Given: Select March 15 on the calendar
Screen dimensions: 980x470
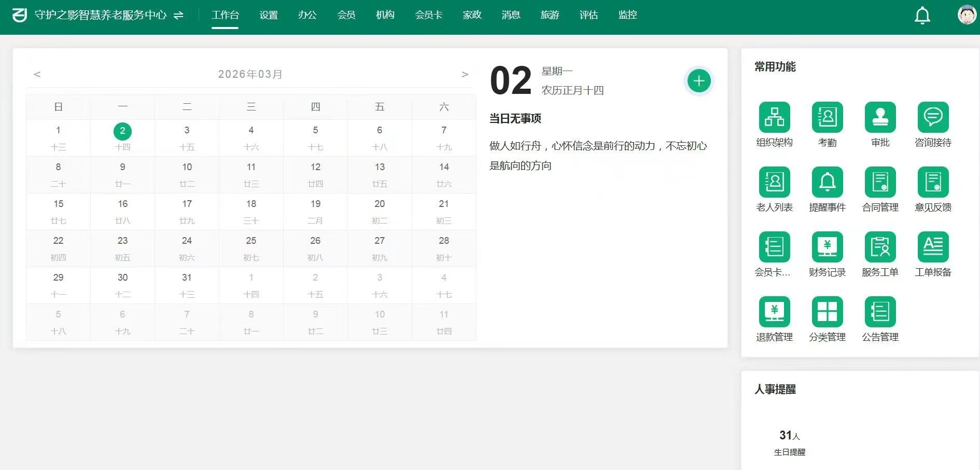Looking at the screenshot, I should [58, 212].
